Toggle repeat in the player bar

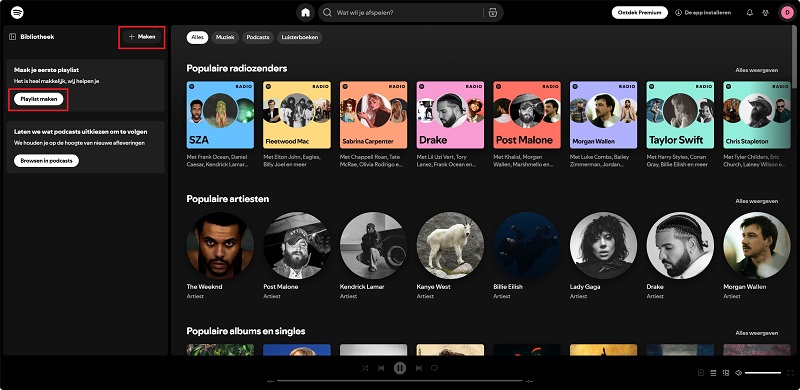435,368
